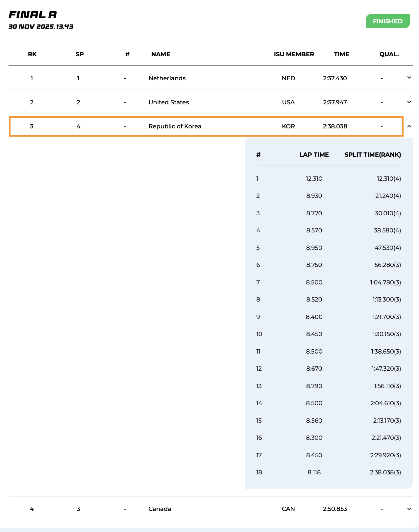419x532 pixels.
Task: Click the SPLIT TIME(RANK) header
Action: tap(373, 155)
